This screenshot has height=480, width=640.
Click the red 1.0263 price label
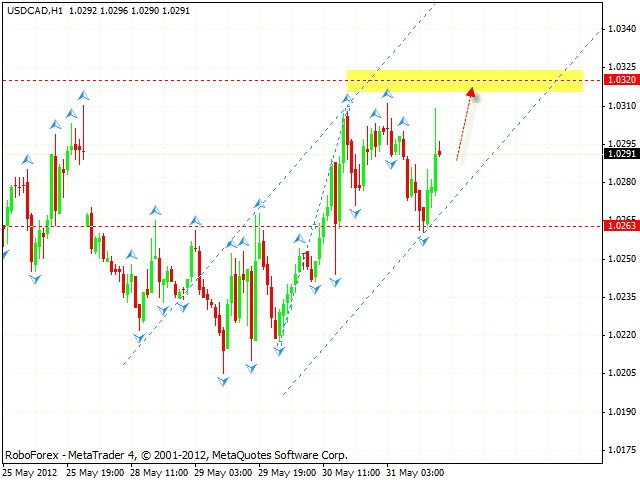(620, 226)
